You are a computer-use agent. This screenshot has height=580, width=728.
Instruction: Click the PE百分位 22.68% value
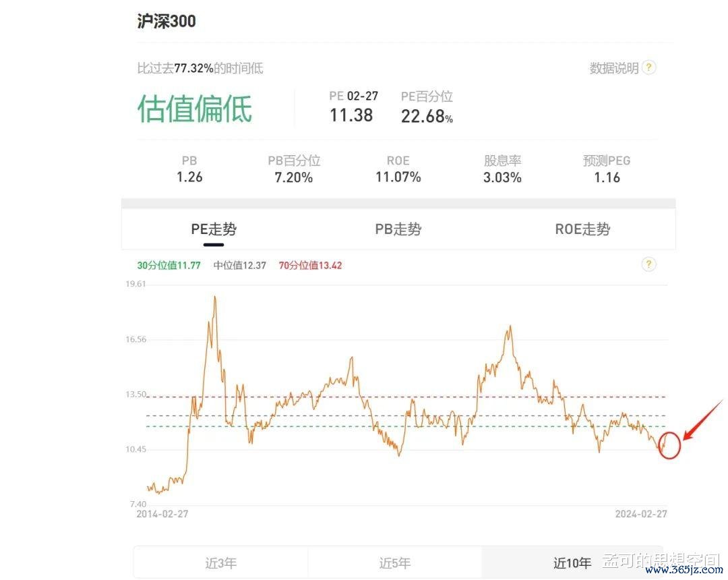pos(427,117)
